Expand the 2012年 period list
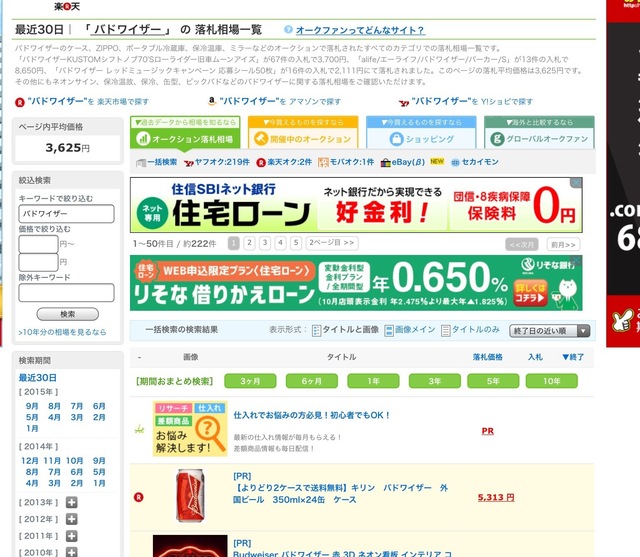The width and height of the screenshot is (640, 557). (71, 519)
